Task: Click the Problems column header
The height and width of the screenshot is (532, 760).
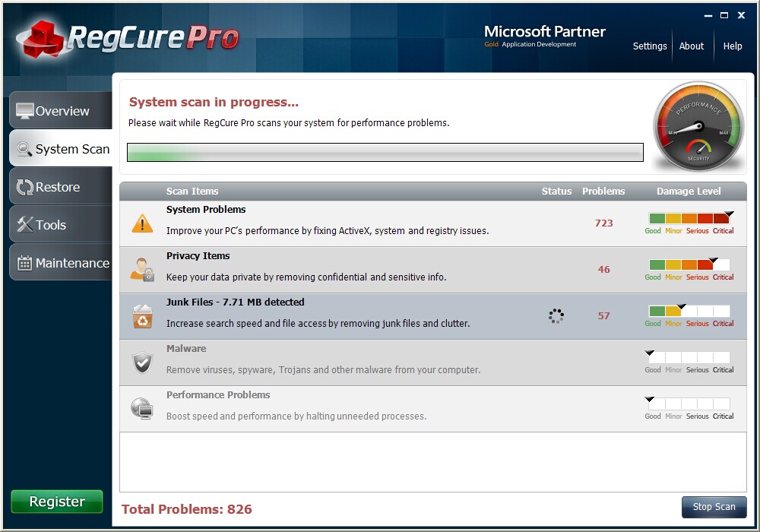Action: pyautogui.click(x=603, y=192)
